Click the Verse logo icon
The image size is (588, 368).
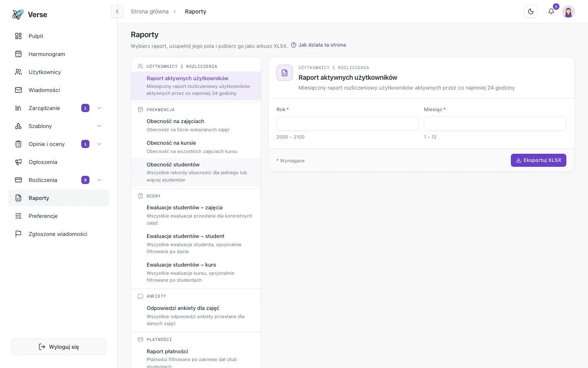pyautogui.click(x=18, y=15)
